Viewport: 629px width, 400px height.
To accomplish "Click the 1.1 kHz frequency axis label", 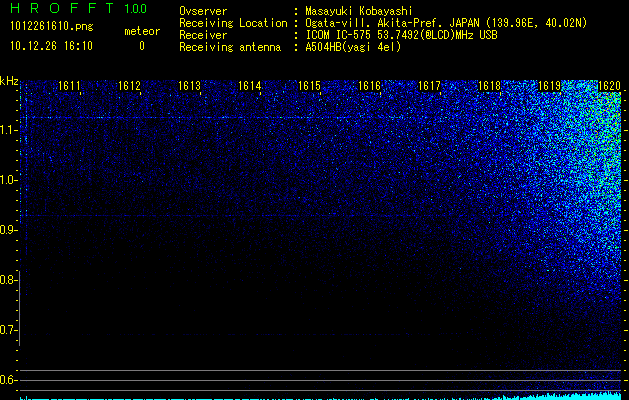I will pos(8,130).
